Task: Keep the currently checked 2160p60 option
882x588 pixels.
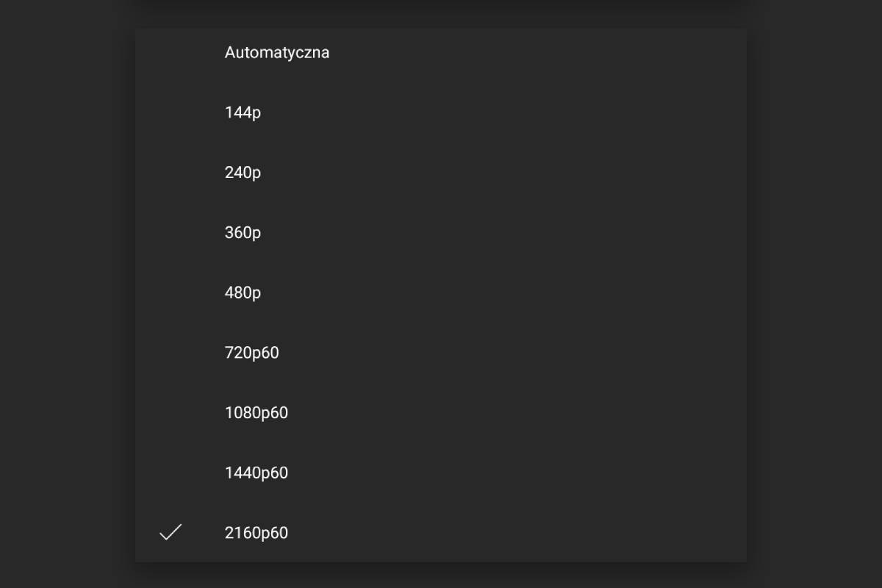Action: (x=441, y=533)
